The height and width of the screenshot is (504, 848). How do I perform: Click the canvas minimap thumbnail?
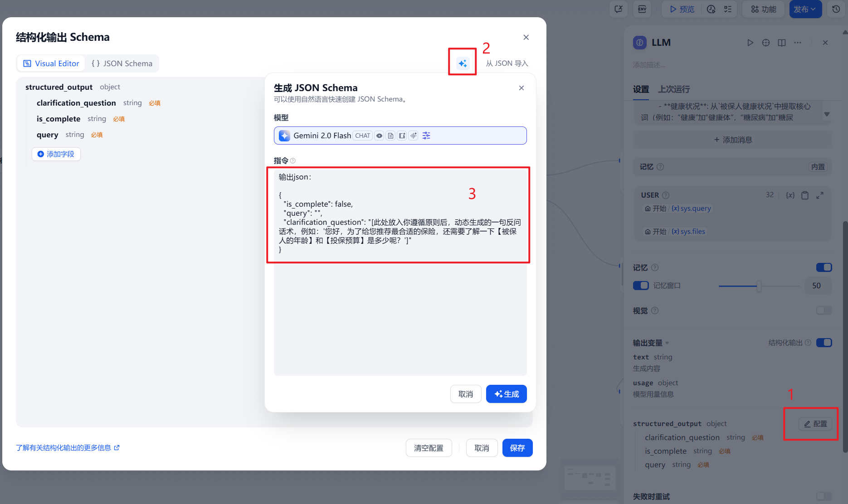click(x=589, y=479)
